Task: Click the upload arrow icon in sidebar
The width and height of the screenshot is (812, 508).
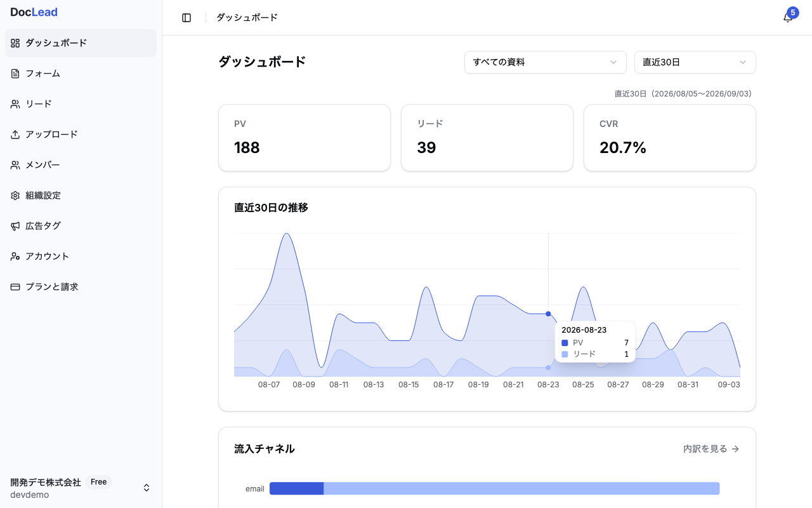Action: point(15,135)
